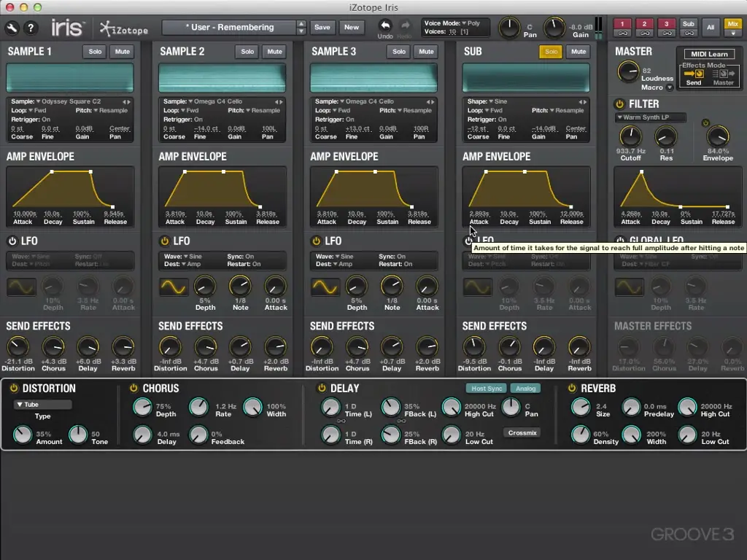Viewport: 747px width, 560px height.
Task: Switch to view tab 1
Action: pos(622,24)
